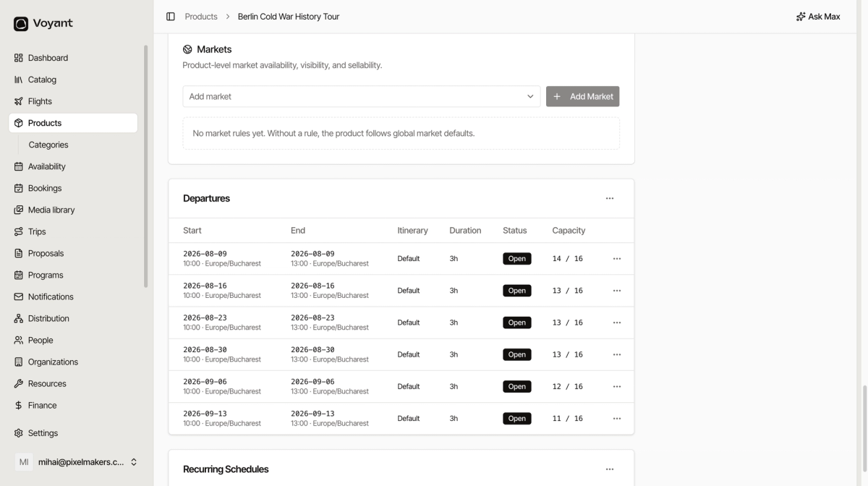Click the Organizations building icon
This screenshot has height=486, width=868.
[x=19, y=362]
